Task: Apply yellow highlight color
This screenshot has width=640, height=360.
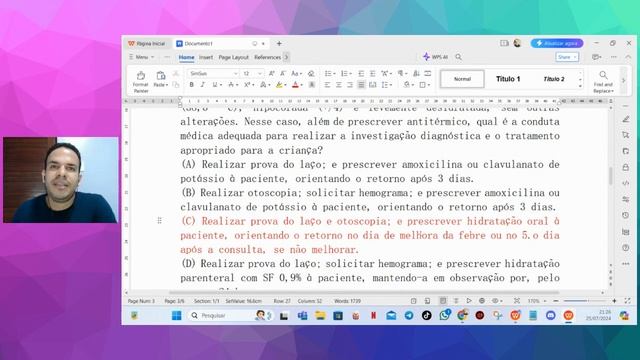Action: 279,85
